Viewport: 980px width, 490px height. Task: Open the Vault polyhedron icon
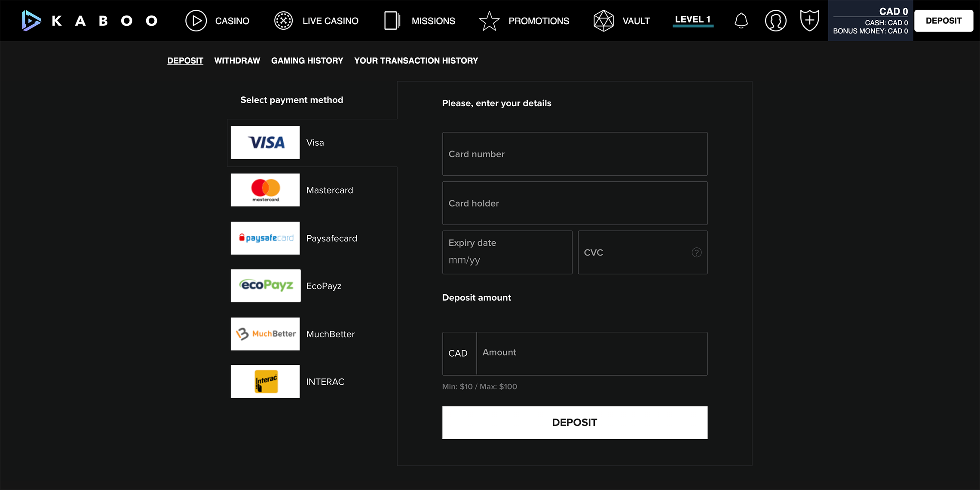pos(603,21)
